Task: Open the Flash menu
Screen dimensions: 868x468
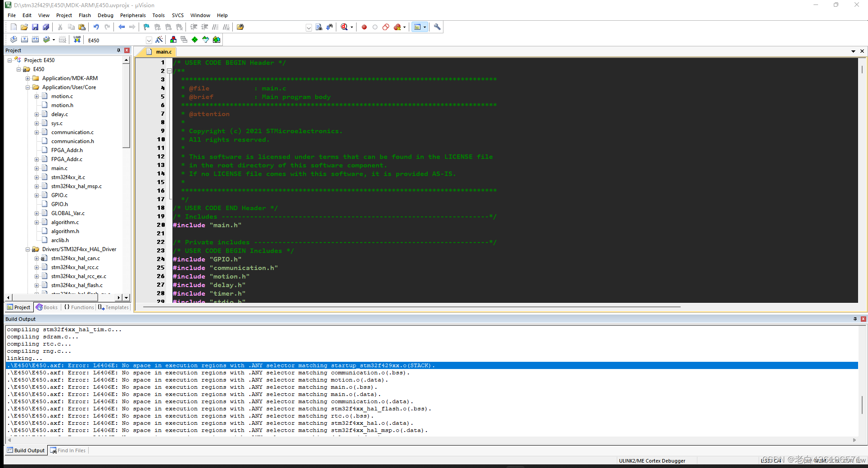Action: pyautogui.click(x=85, y=15)
